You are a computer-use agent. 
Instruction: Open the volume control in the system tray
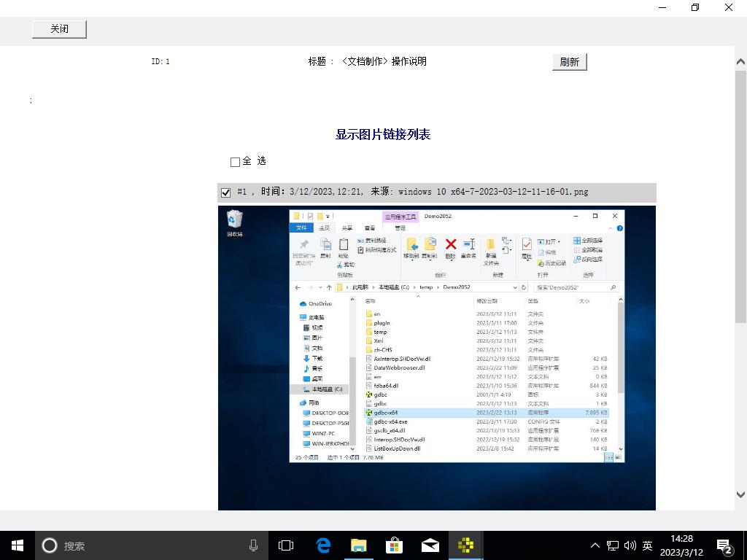[630, 545]
